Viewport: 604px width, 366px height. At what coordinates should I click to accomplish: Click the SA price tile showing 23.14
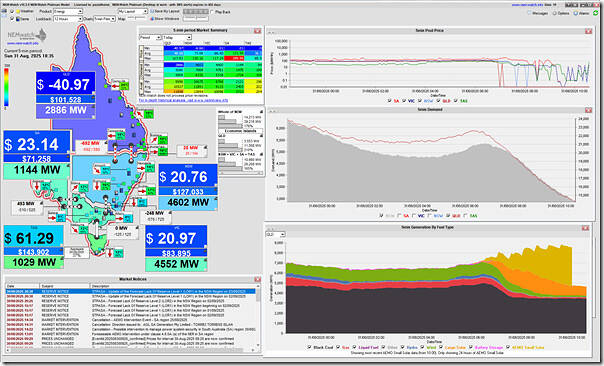(x=37, y=143)
